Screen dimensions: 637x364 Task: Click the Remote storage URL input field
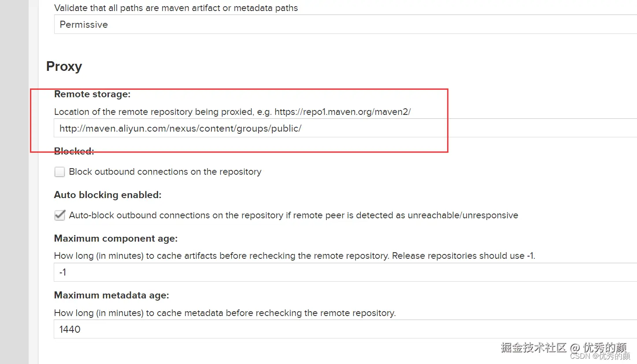click(344, 129)
